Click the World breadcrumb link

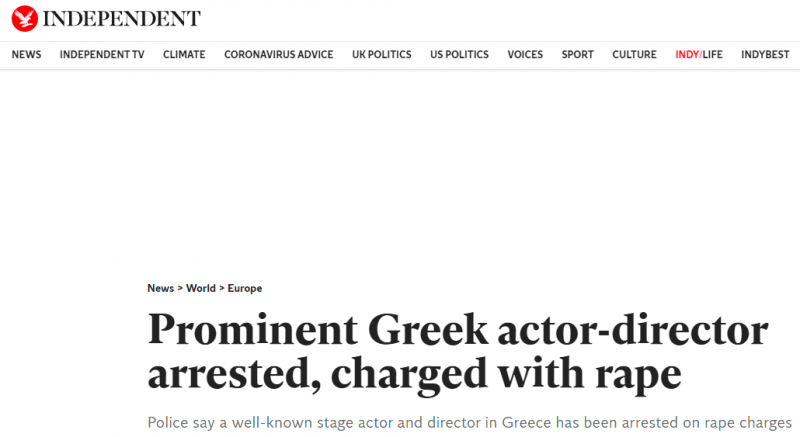click(x=201, y=288)
